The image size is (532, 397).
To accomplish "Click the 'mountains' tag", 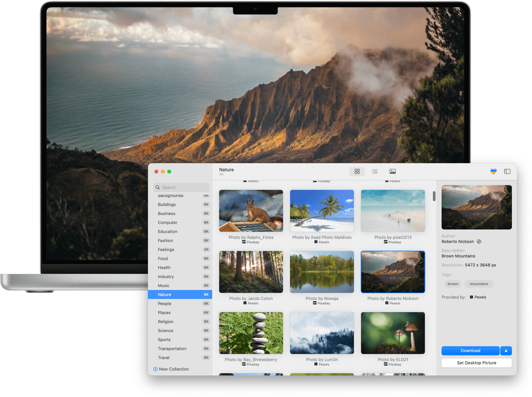I will tap(479, 284).
